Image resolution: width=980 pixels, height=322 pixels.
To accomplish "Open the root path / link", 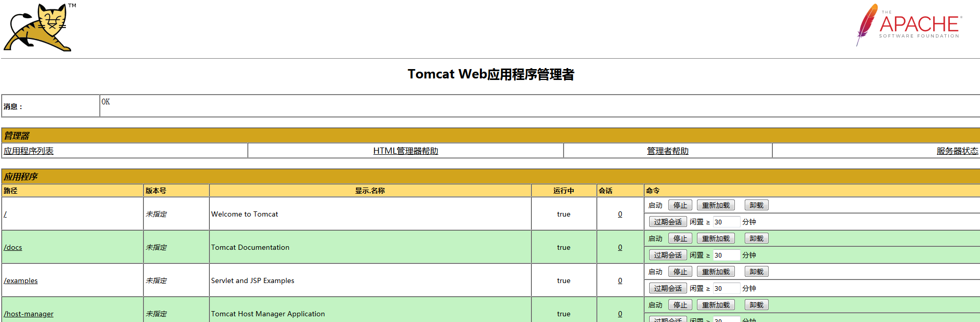I will click(5, 214).
